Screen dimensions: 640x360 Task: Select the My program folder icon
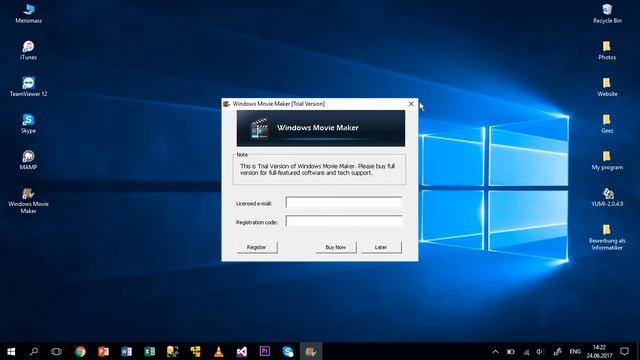point(607,160)
